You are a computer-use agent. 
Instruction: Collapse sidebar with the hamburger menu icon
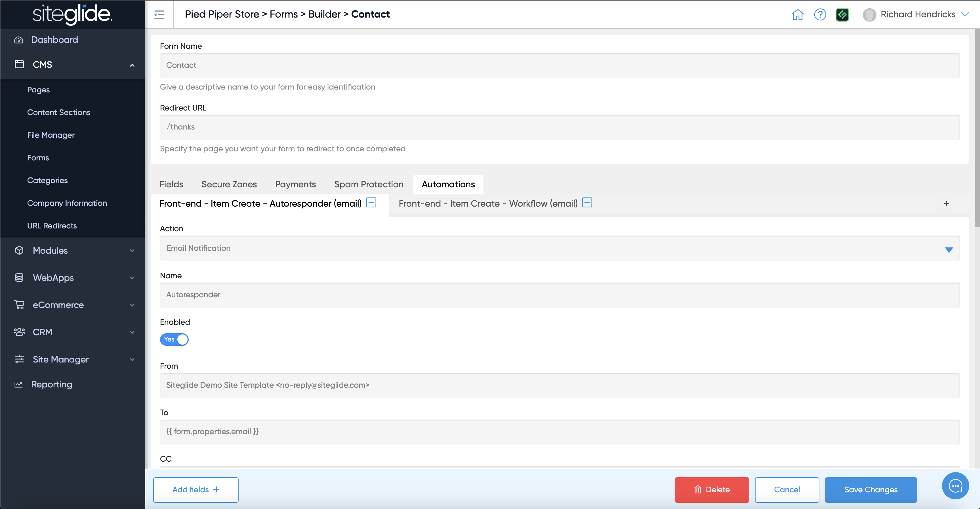pyautogui.click(x=159, y=14)
